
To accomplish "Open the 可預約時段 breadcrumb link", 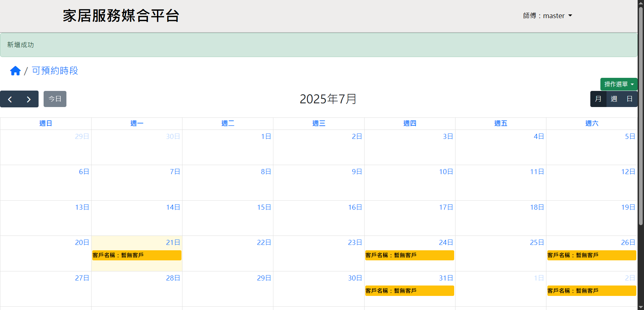I will [55, 71].
